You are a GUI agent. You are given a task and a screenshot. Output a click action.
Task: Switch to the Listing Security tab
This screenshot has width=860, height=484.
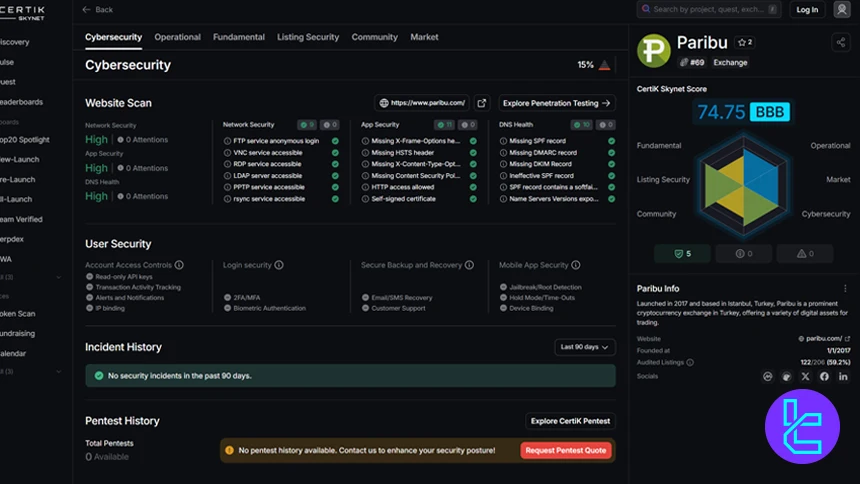pyautogui.click(x=308, y=37)
